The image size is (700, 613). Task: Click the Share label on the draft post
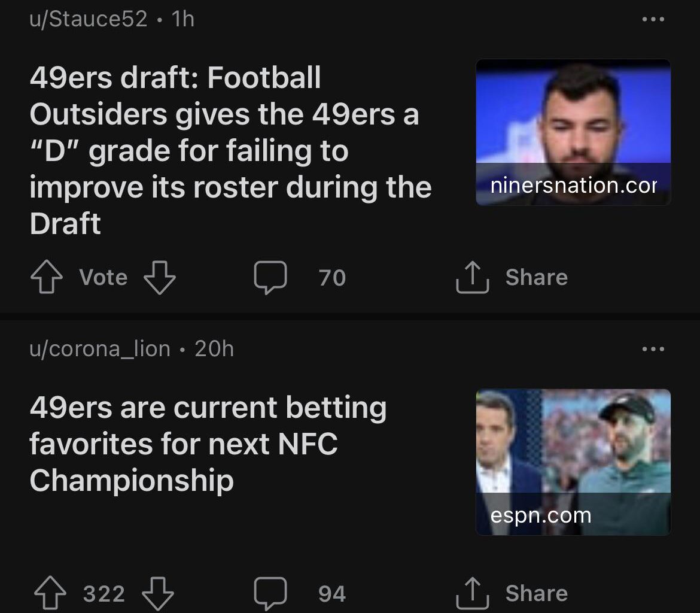click(536, 278)
